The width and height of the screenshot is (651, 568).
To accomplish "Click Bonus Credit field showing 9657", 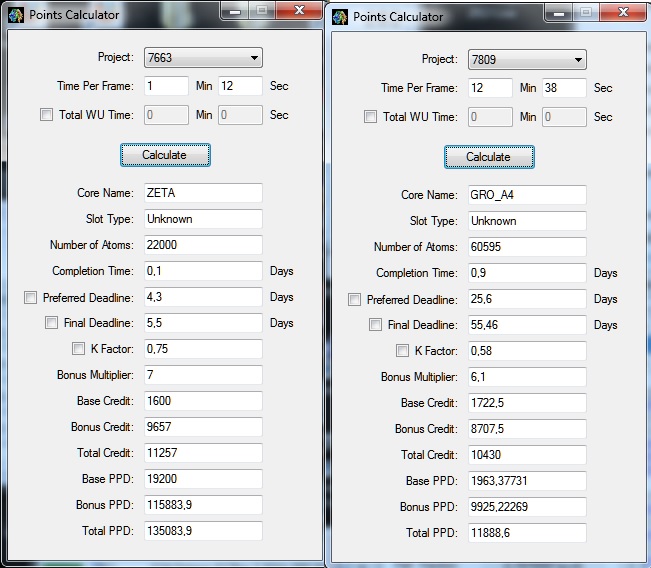I will pos(203,427).
